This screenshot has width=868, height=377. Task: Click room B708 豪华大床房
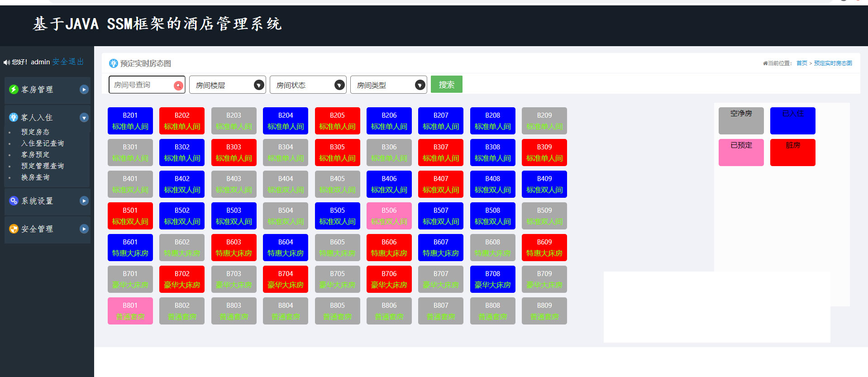[493, 279]
